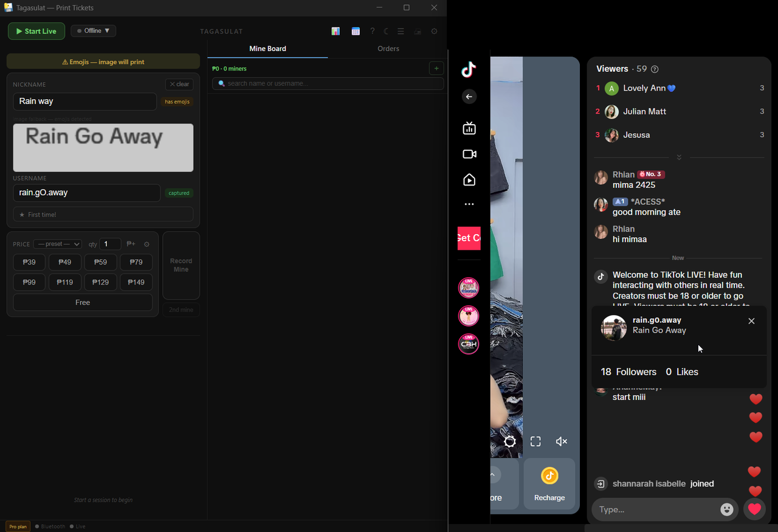Open the TikTok stream's sun-shaped settings icon
The height and width of the screenshot is (532, 778).
[510, 441]
